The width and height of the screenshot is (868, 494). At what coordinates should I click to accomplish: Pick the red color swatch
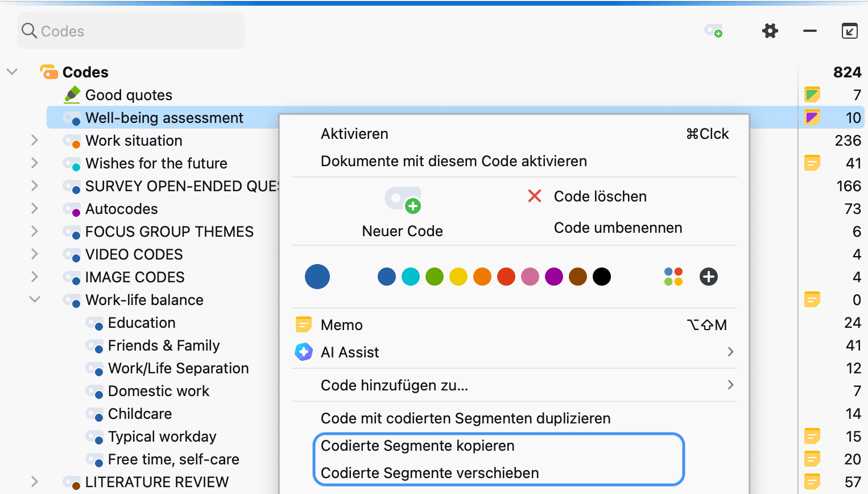pos(506,277)
